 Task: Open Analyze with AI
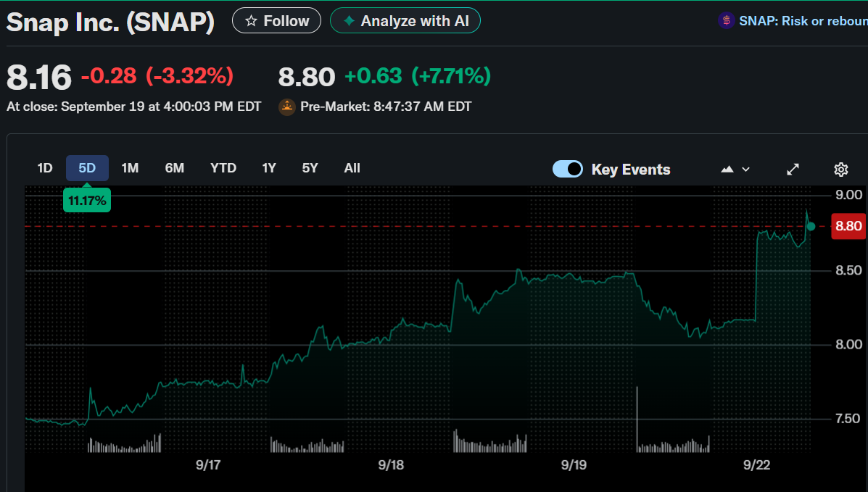pyautogui.click(x=405, y=20)
